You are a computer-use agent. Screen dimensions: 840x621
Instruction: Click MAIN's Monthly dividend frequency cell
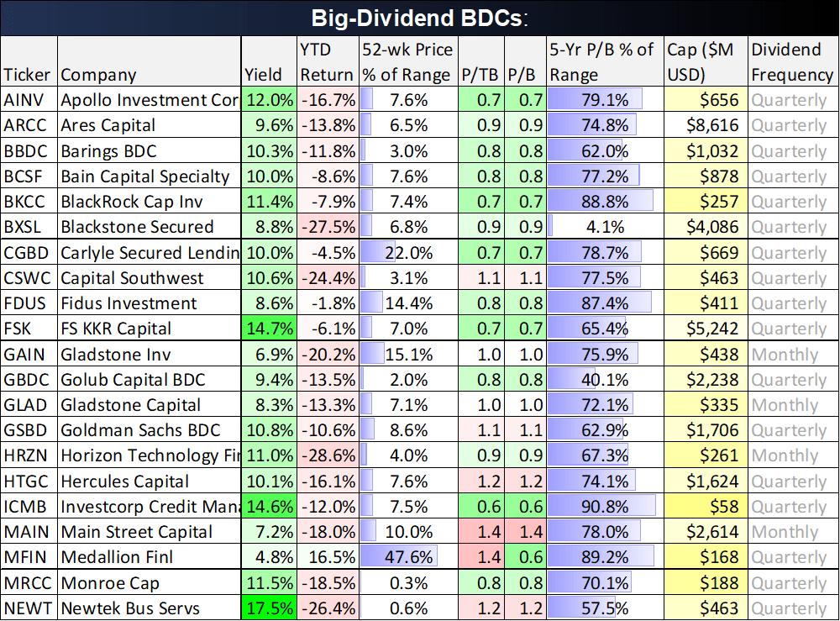(794, 532)
